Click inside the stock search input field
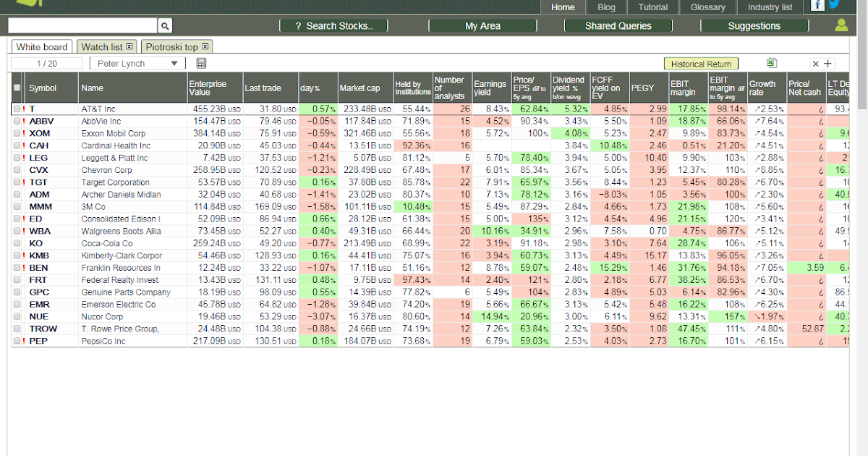Viewport: 868px width, 456px height. pos(80,25)
